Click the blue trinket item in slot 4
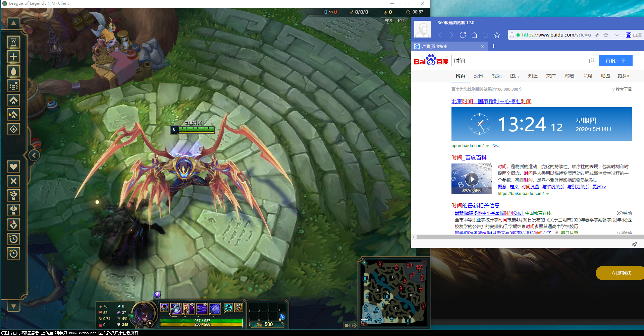 click(x=282, y=316)
